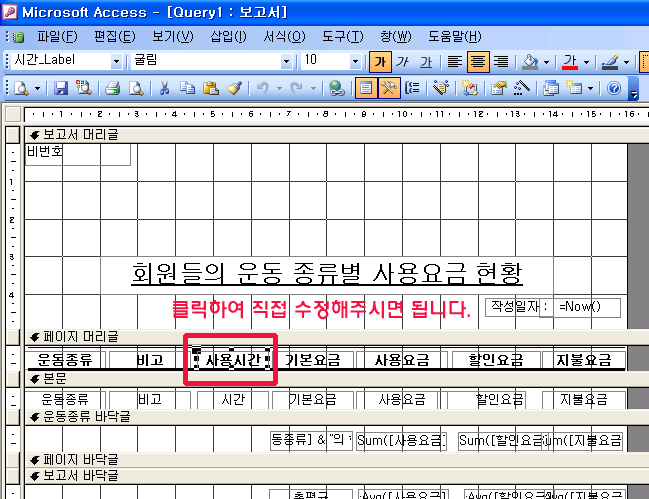
Task: Open File Search from the toolbar
Action: click(84, 88)
